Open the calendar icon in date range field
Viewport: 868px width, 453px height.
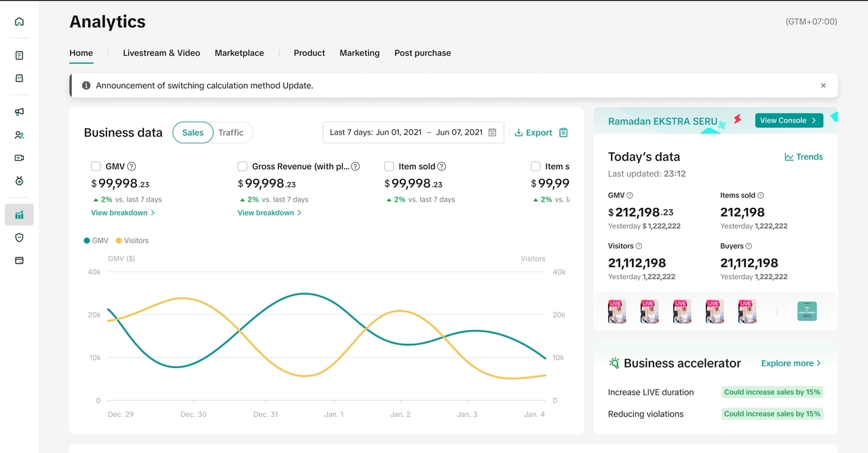pos(493,132)
